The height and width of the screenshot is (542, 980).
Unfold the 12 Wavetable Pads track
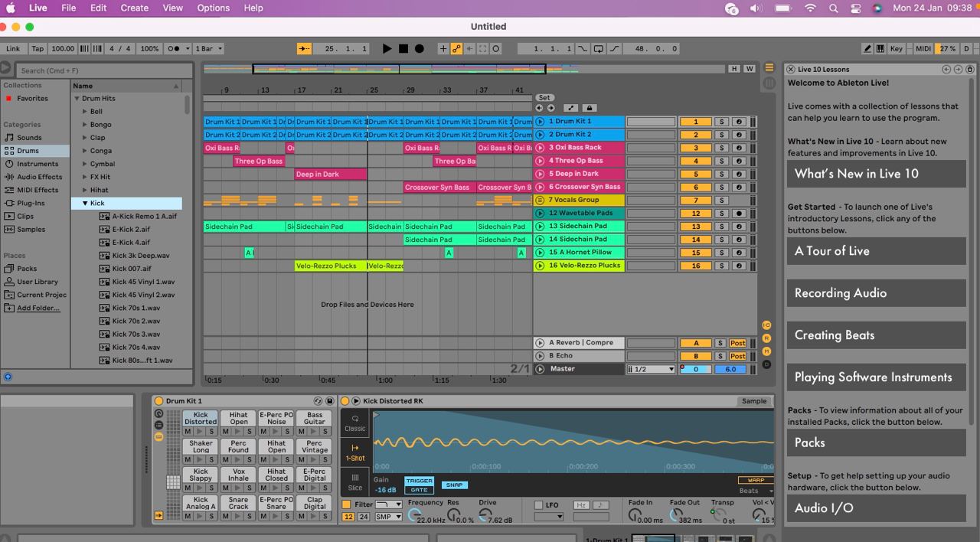[540, 214]
